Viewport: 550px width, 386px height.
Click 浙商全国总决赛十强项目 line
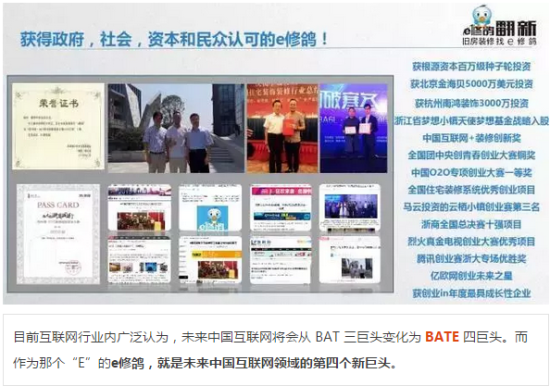click(x=471, y=224)
